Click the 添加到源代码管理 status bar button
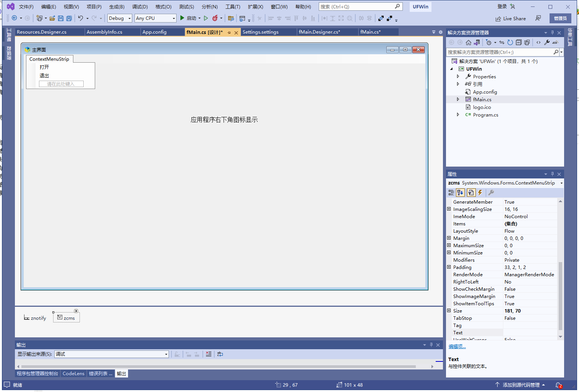The height and width of the screenshot is (392, 579). 520,385
